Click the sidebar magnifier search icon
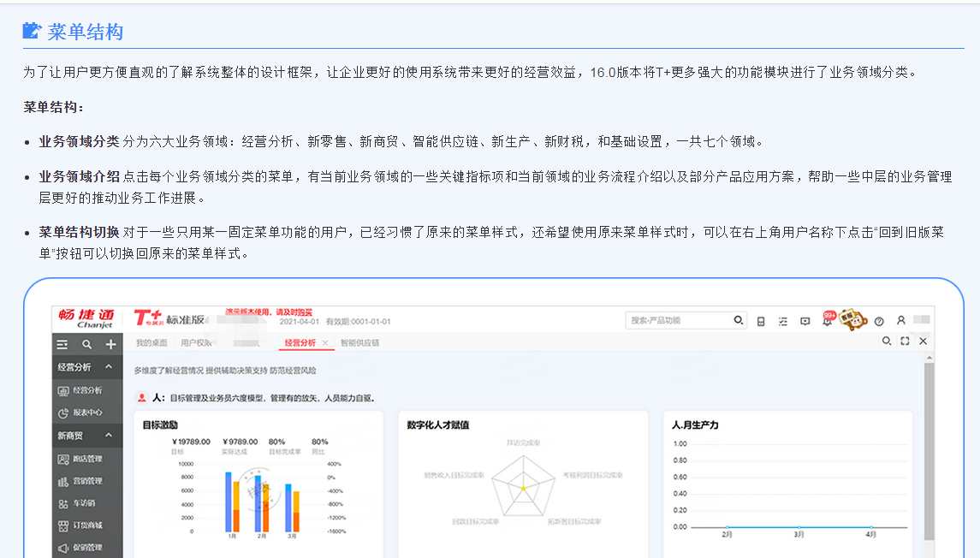Viewport: 980px width, 558px height. pos(87,344)
